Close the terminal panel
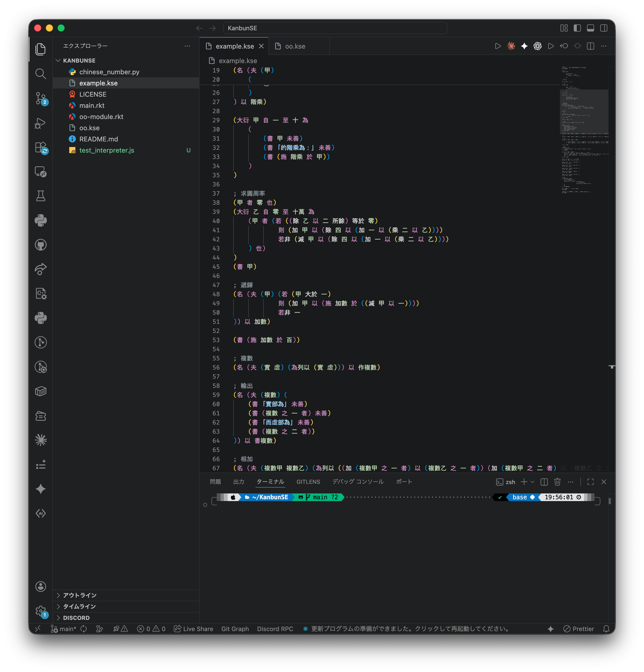Viewport: 644px width, 672px height. coord(604,482)
